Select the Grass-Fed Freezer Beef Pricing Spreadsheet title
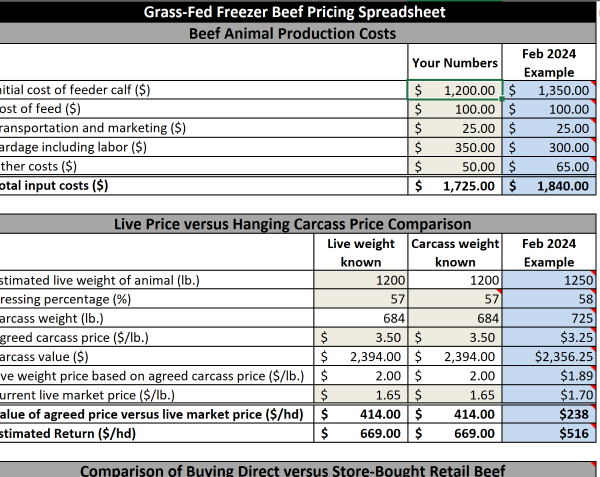Viewport: 600px width, 477px height. point(294,12)
